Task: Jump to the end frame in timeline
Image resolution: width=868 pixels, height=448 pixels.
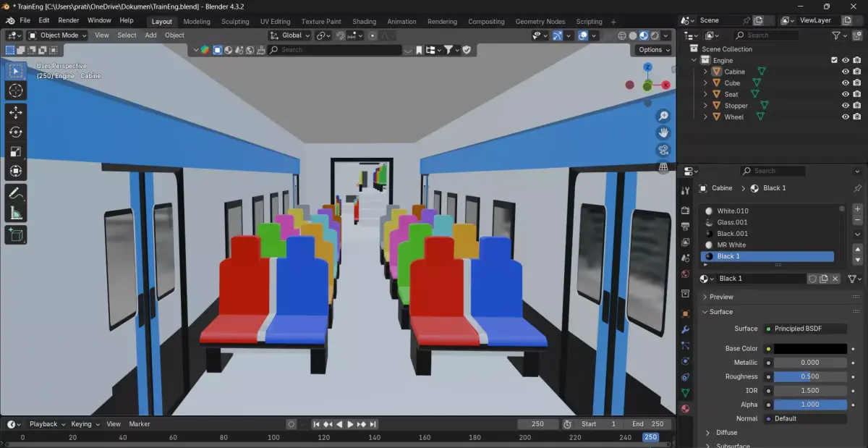Action: click(373, 424)
